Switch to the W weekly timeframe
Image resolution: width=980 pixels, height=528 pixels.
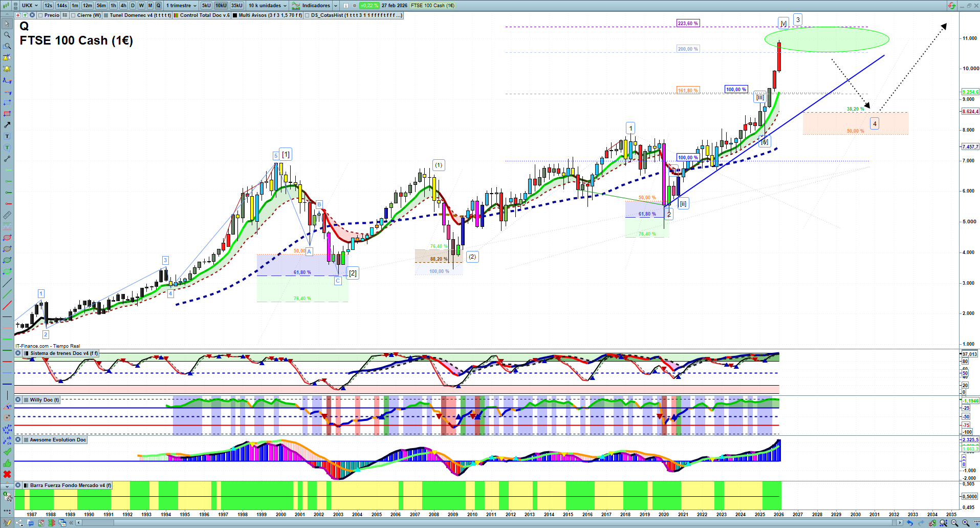pyautogui.click(x=141, y=6)
